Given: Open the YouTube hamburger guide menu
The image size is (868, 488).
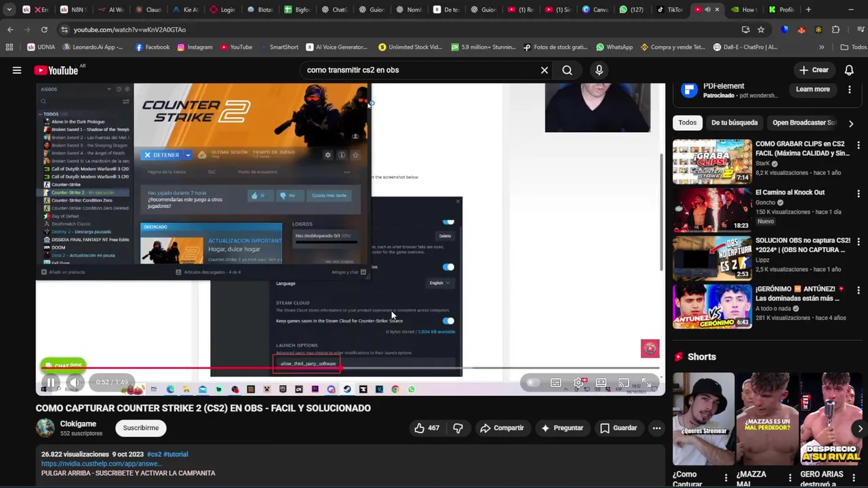Looking at the screenshot, I should [17, 70].
